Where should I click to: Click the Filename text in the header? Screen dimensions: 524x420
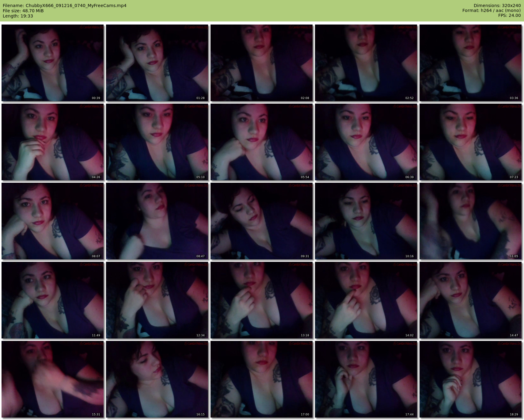point(65,6)
